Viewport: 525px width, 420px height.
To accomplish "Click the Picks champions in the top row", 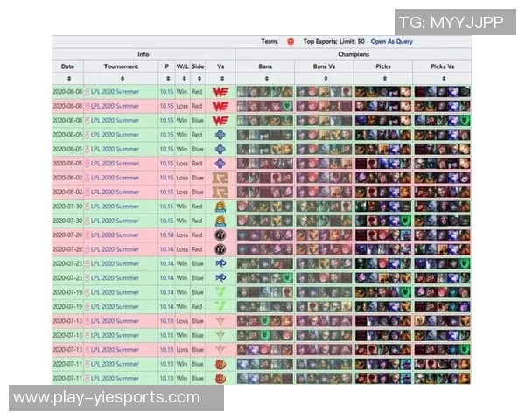I will (382, 92).
